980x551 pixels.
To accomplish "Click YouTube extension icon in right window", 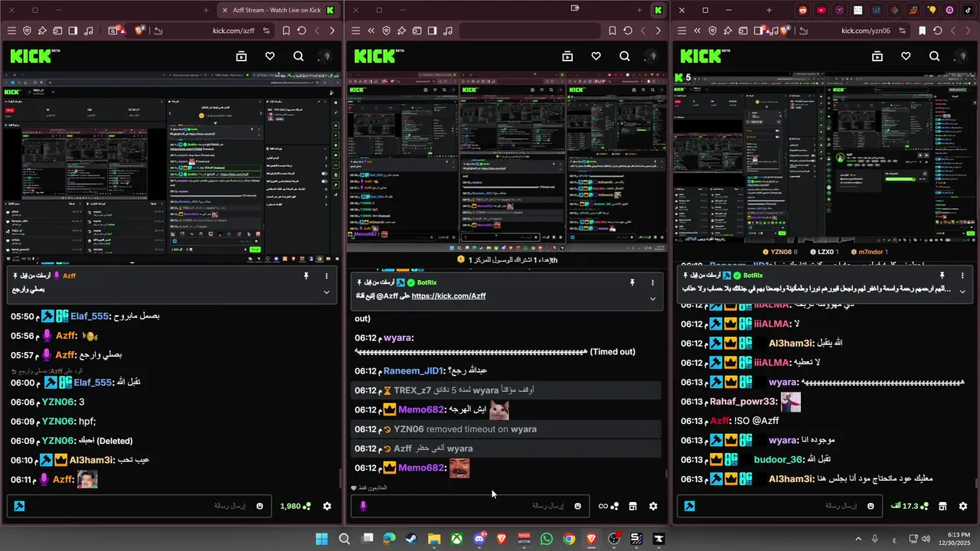I will pos(821,10).
